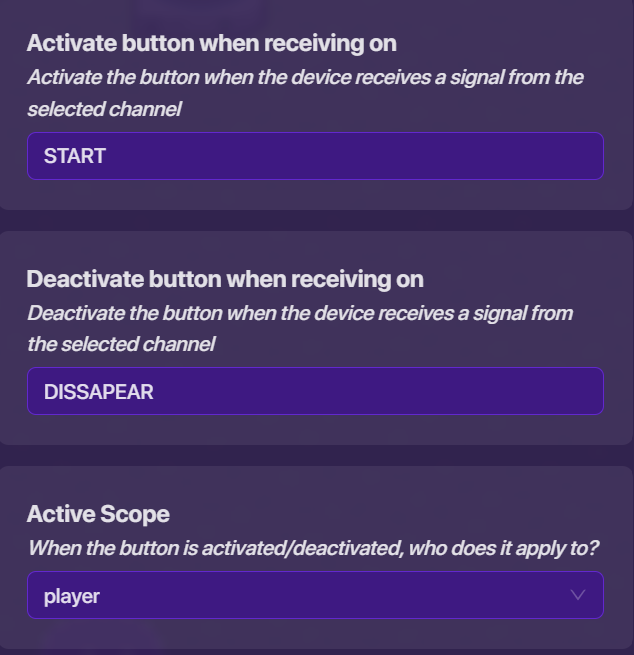The width and height of the screenshot is (634, 655).
Task: Click the empty right end of START field
Action: point(560,156)
